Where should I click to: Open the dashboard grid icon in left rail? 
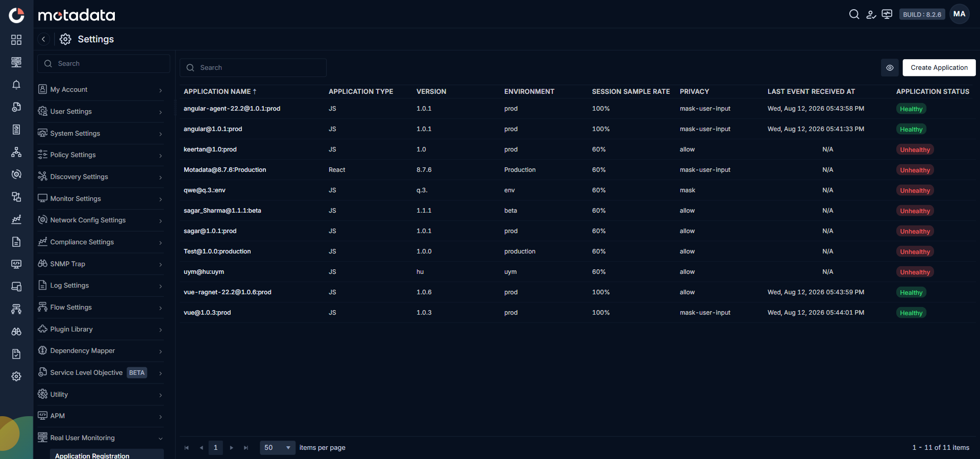click(x=16, y=40)
